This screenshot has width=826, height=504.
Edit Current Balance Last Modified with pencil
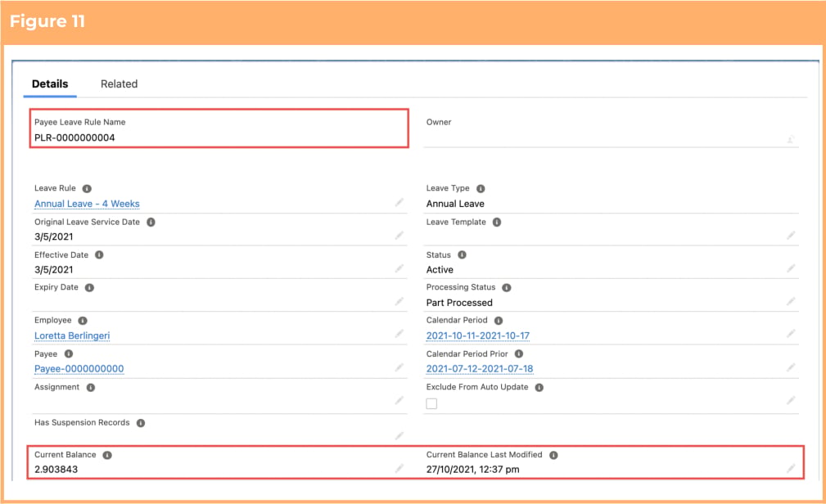coord(791,468)
